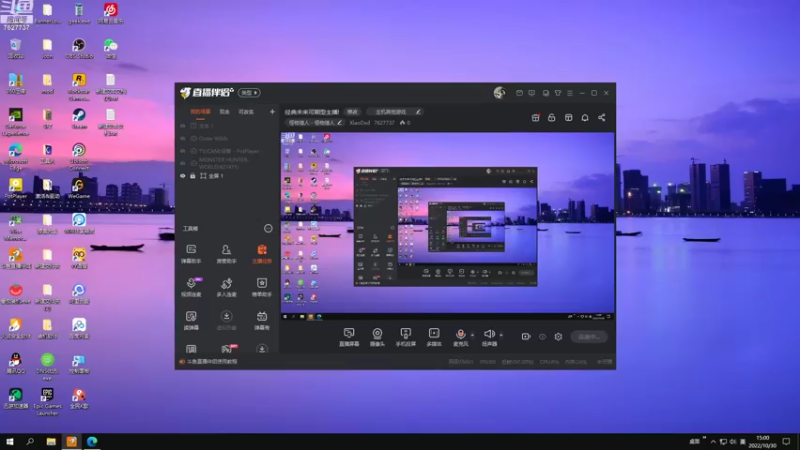Open Microsoft Edge from taskbar
The height and width of the screenshot is (450, 800).
pos(92,442)
